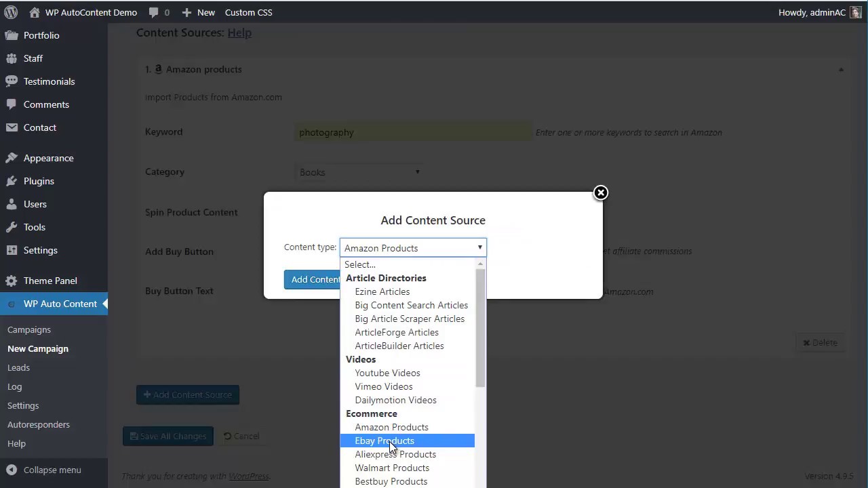This screenshot has height=488, width=868.
Task: Open WP Auto Content Settings submenu
Action: (23, 405)
